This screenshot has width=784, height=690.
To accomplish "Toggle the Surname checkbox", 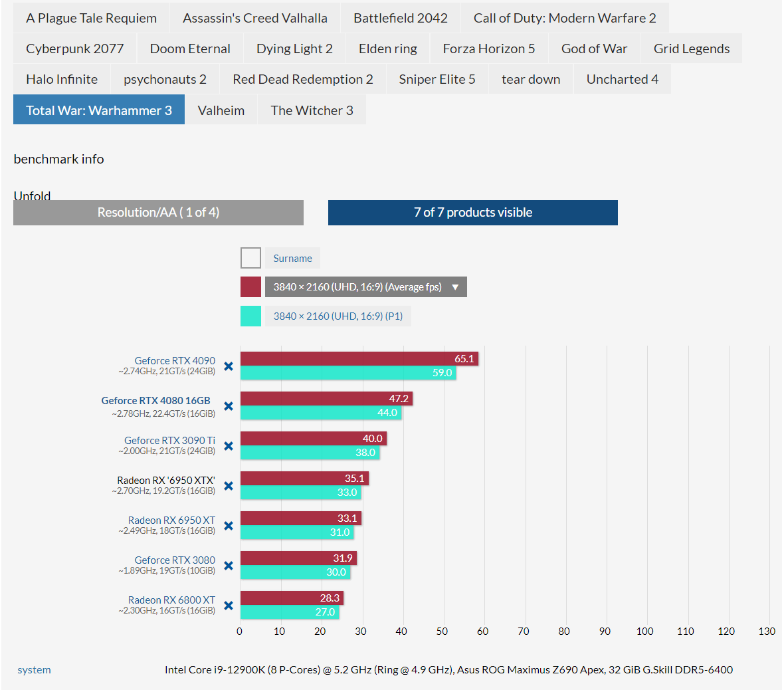I will pyautogui.click(x=250, y=258).
